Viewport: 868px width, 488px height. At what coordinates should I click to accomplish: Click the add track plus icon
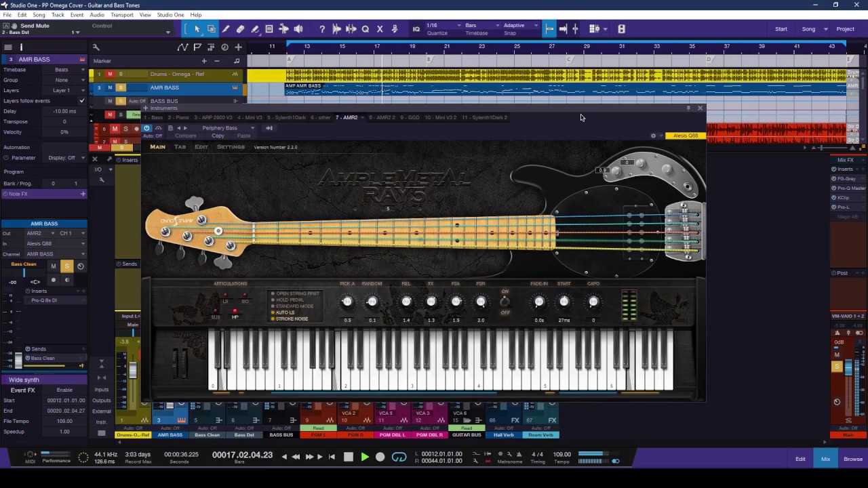point(238,47)
